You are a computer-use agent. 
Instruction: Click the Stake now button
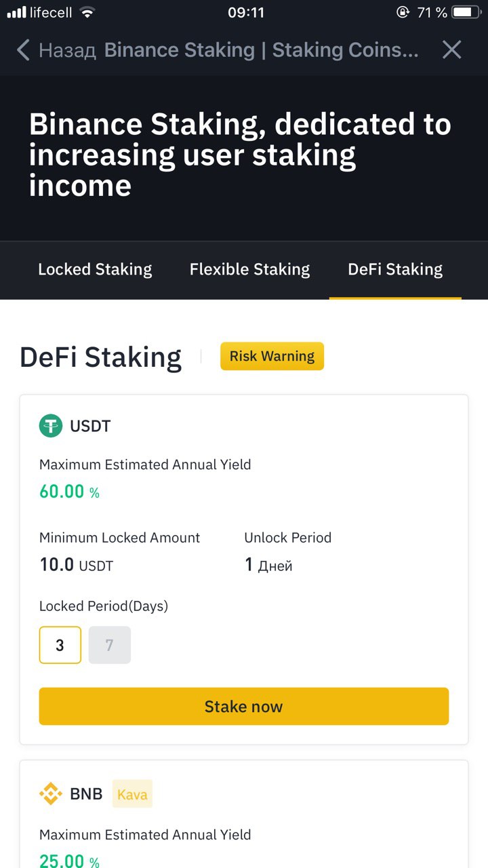244,707
